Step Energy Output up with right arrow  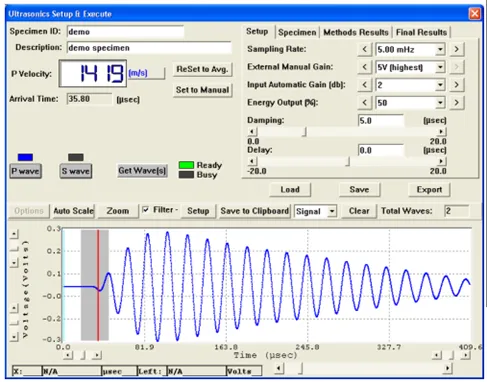(x=456, y=103)
